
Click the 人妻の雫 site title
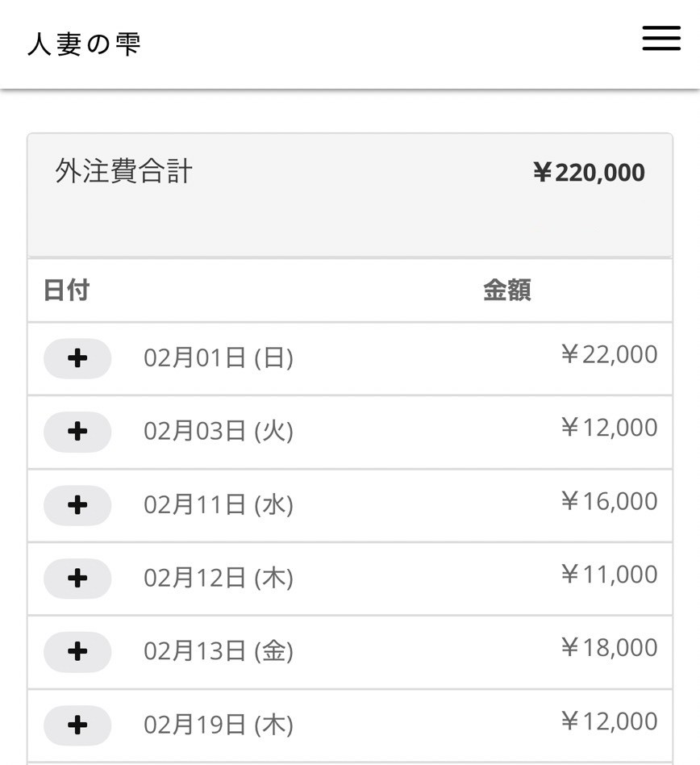tap(85, 44)
